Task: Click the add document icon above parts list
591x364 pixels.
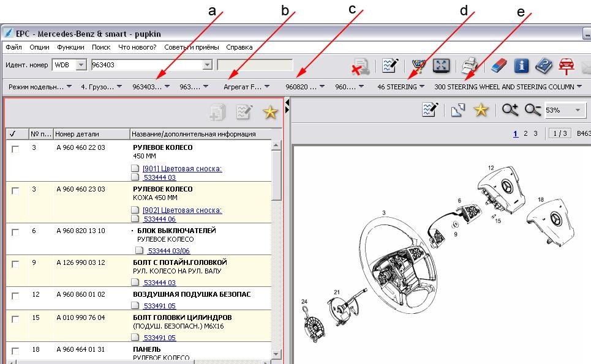Action: pos(217,112)
